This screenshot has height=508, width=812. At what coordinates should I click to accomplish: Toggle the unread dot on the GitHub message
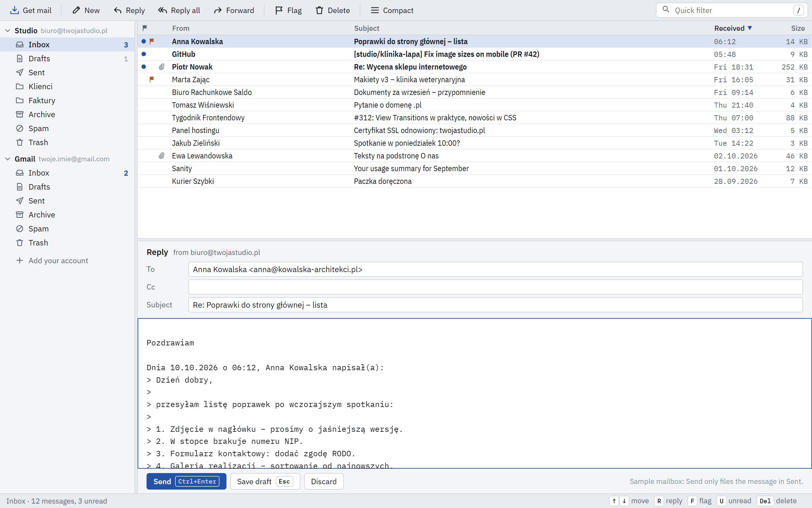[x=144, y=54]
